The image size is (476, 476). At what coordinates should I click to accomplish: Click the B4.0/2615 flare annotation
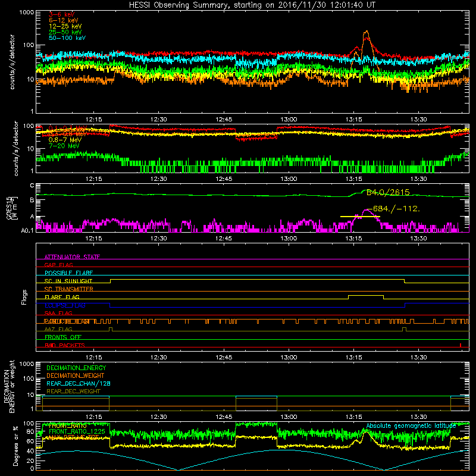click(x=388, y=192)
